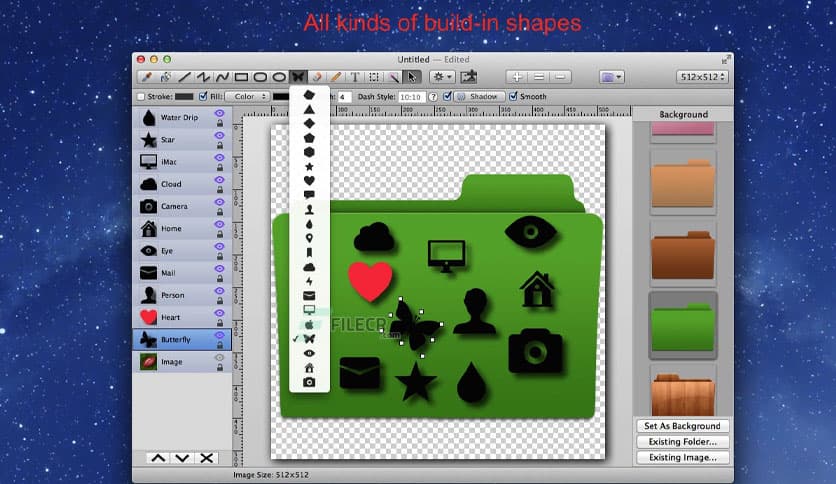The image size is (836, 484).
Task: Toggle fullscreen with the window corner arrows
Action: (x=726, y=59)
